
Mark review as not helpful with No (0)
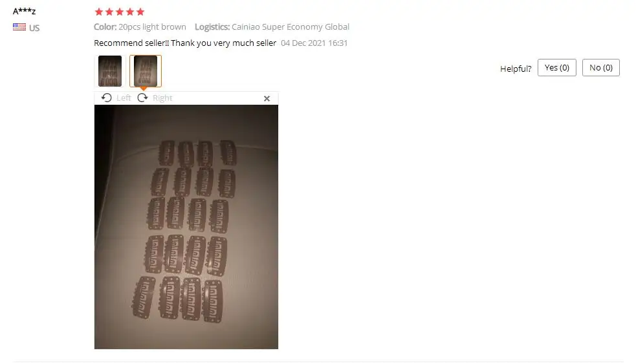pyautogui.click(x=600, y=68)
